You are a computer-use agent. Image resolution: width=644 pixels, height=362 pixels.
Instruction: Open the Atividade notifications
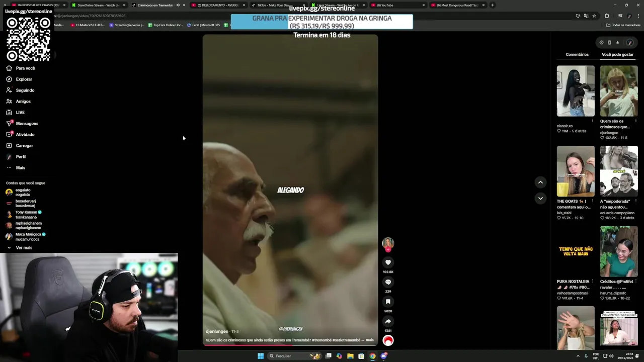tap(20, 134)
